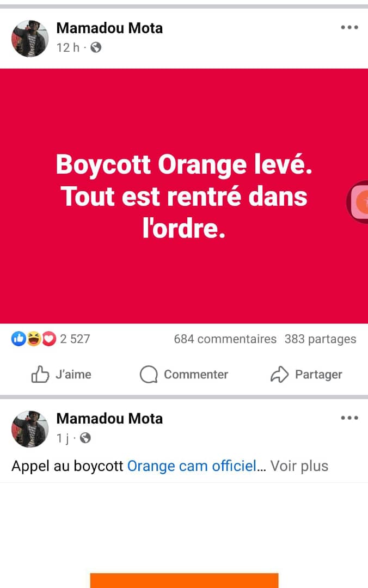Click the heart reaction emoji icon
The width and height of the screenshot is (368, 588).
click(x=50, y=339)
